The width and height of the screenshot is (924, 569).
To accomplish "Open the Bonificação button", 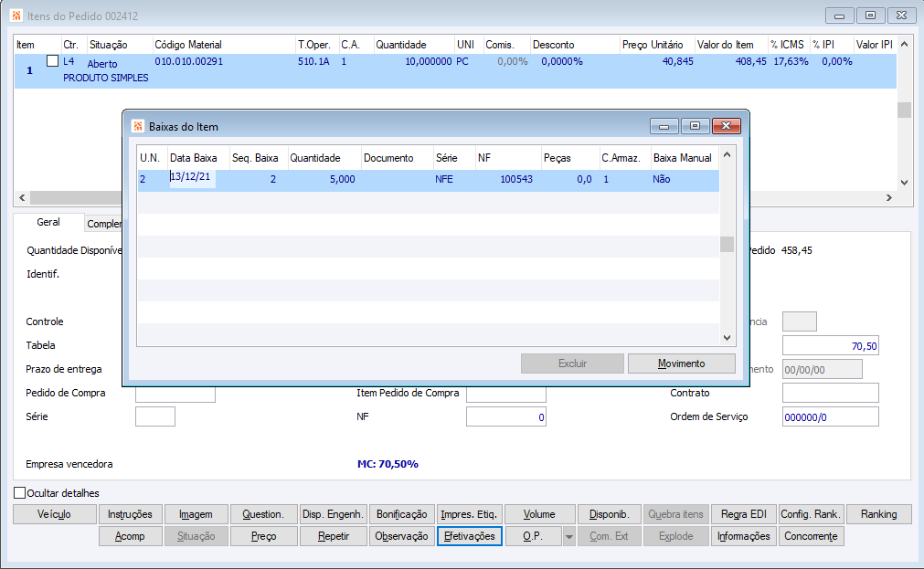I will [402, 514].
